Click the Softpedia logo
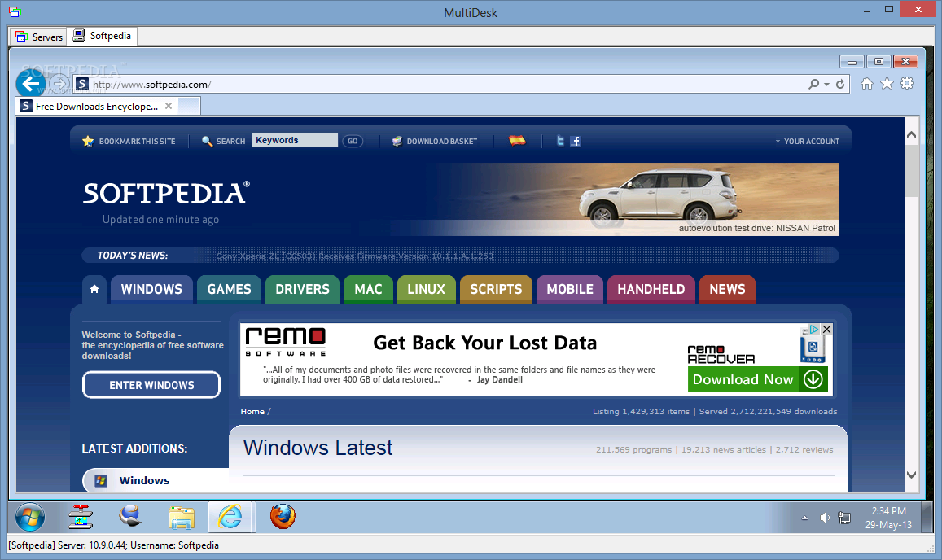The image size is (942, 560). [166, 194]
